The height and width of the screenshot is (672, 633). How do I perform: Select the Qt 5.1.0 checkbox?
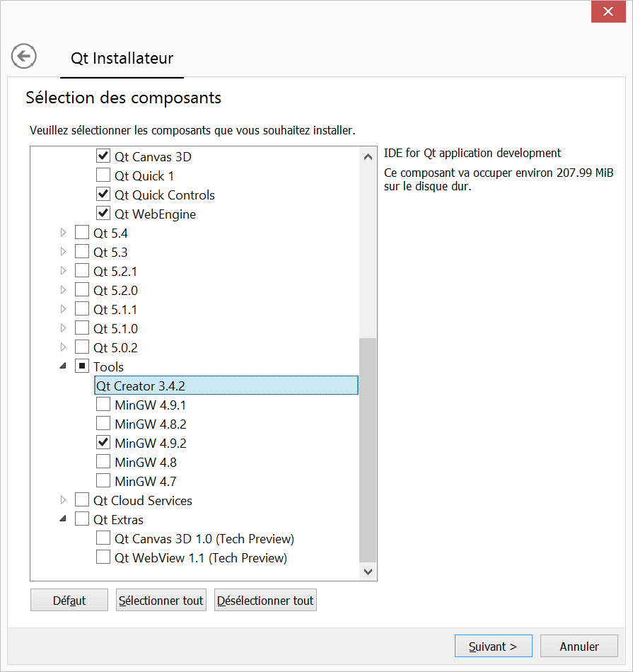tap(82, 328)
